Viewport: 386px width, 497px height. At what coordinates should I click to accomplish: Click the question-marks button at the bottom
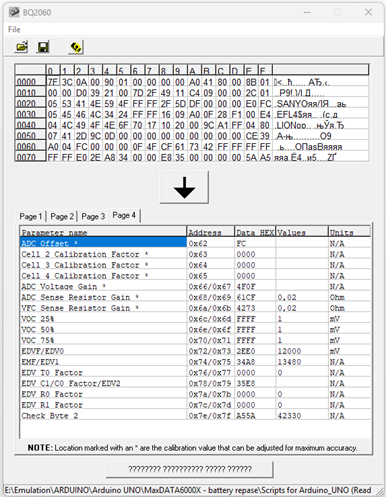point(190,469)
